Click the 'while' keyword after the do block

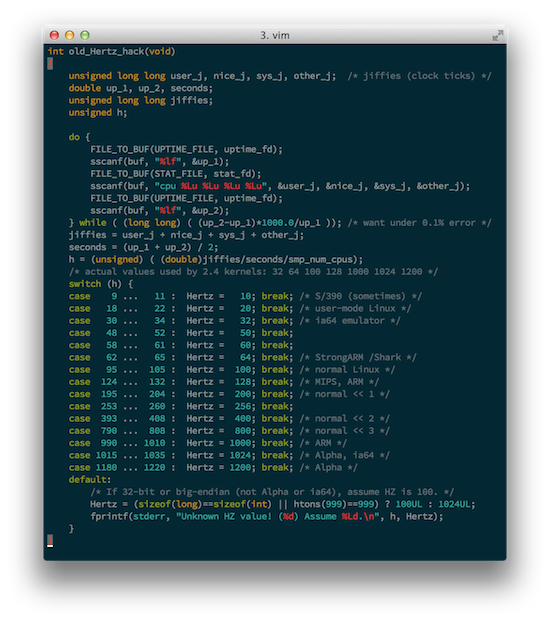(x=93, y=223)
